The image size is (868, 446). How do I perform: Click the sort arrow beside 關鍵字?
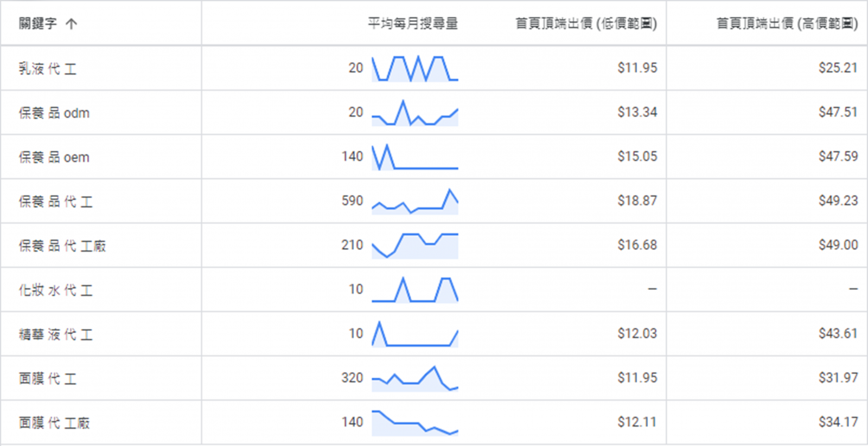71,24
